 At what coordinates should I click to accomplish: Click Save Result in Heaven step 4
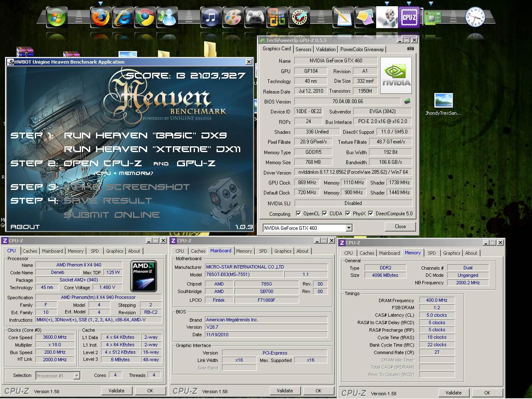click(108, 201)
